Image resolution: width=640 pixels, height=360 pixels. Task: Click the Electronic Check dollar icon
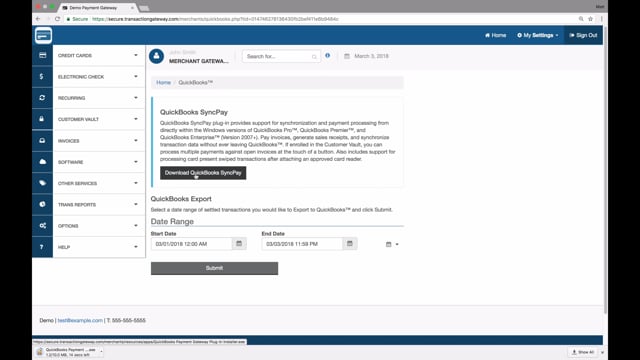tap(42, 77)
